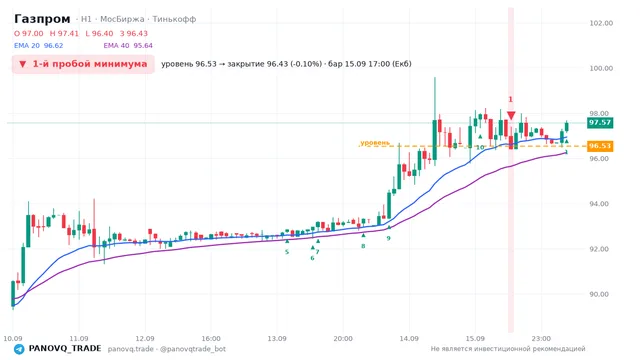Click the green marker number 10
This screenshot has height=360, width=640.
[480, 147]
